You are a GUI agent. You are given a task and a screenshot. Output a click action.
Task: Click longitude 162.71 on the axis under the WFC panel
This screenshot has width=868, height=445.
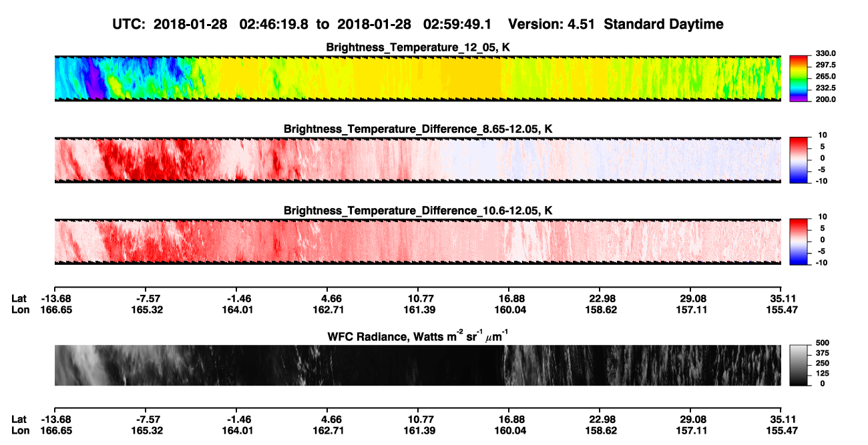pos(329,430)
